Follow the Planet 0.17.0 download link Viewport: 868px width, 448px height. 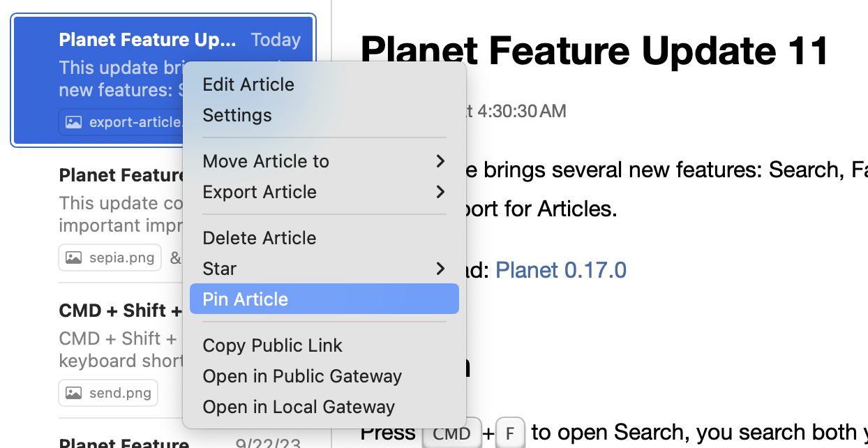coord(560,270)
